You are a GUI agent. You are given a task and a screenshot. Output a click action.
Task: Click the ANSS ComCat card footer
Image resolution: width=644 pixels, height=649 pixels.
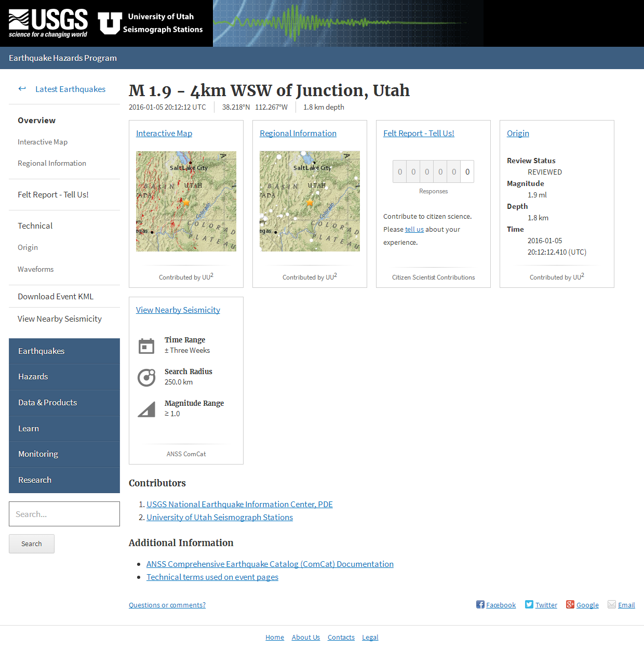(186, 454)
